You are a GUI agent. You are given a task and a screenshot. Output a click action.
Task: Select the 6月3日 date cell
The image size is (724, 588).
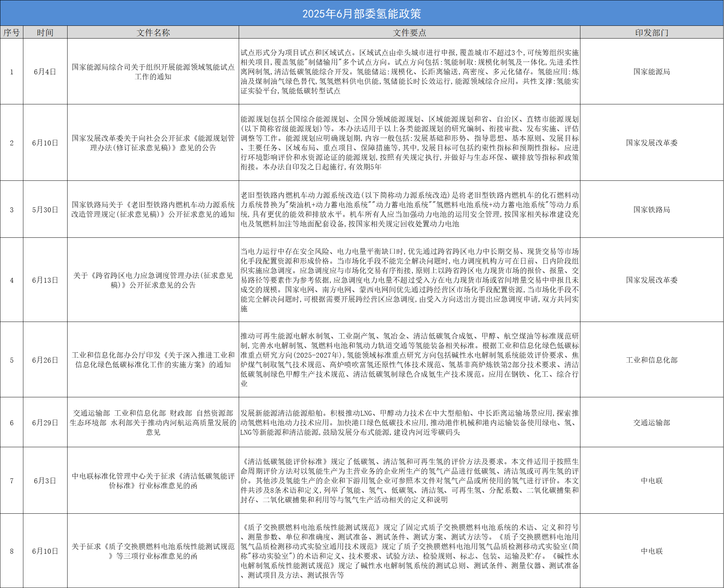(45, 481)
